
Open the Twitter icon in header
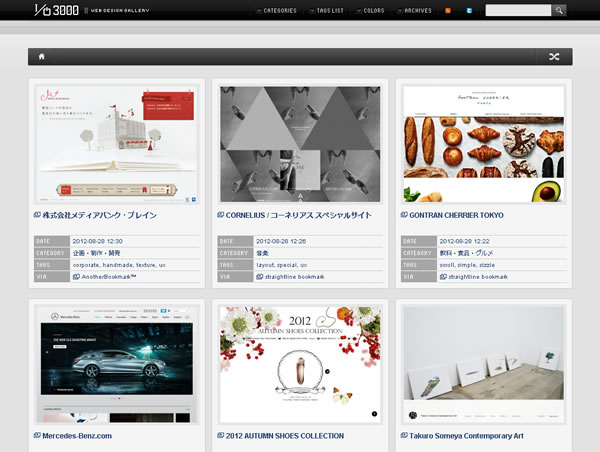(x=469, y=11)
